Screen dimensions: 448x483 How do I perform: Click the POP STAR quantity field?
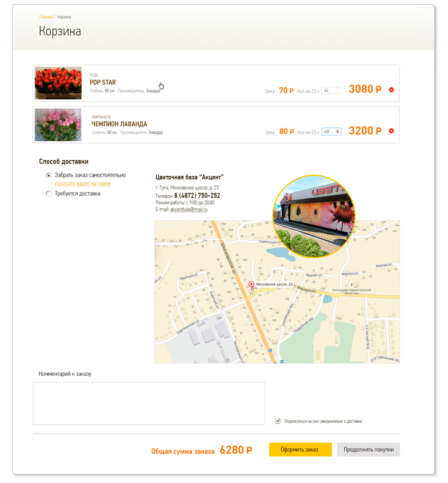(x=331, y=91)
